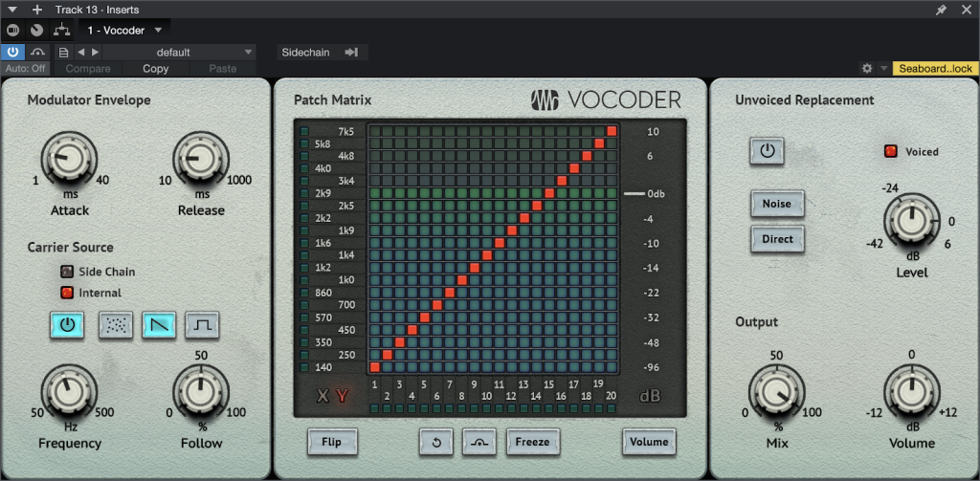Click the sidechain routing arrow icon

pyautogui.click(x=351, y=53)
